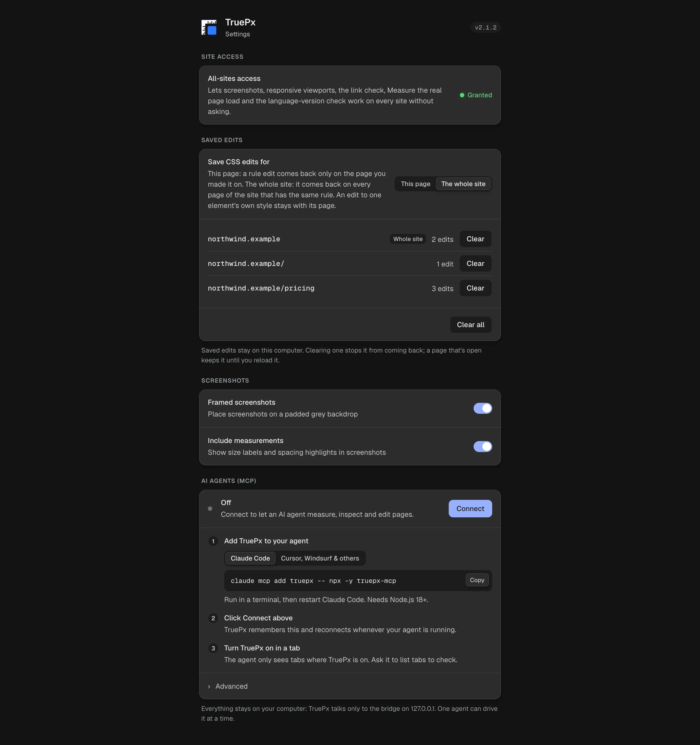700x745 pixels.
Task: Clear edits for northwind.example/pricing
Action: tap(475, 288)
